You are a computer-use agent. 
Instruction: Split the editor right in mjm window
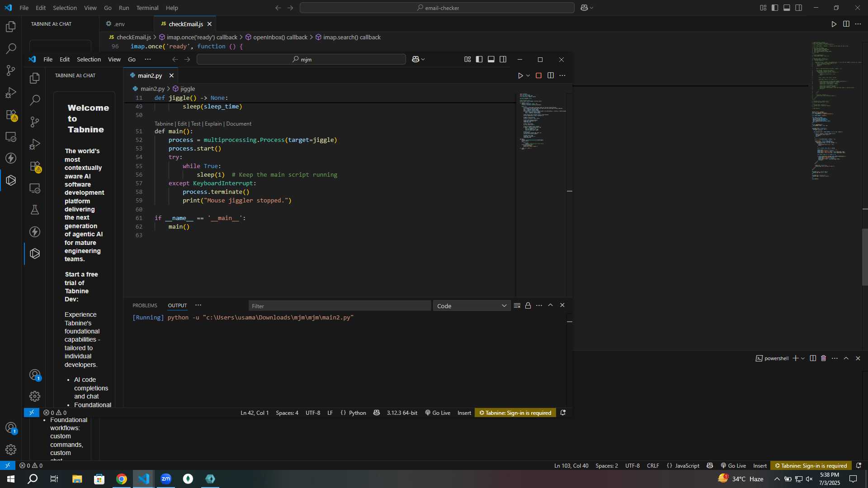(550, 75)
